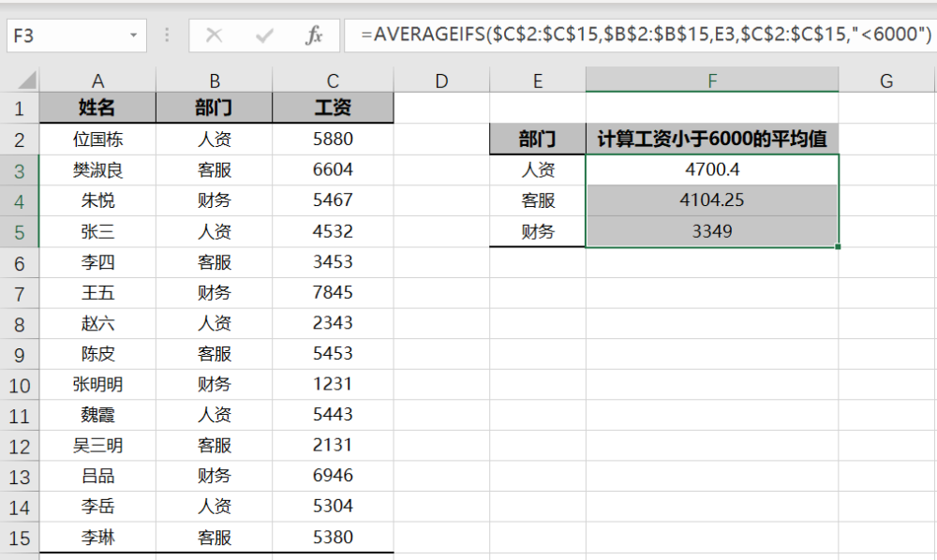Select row 1 header
Viewport: 937px width, 560px height.
tap(21, 108)
